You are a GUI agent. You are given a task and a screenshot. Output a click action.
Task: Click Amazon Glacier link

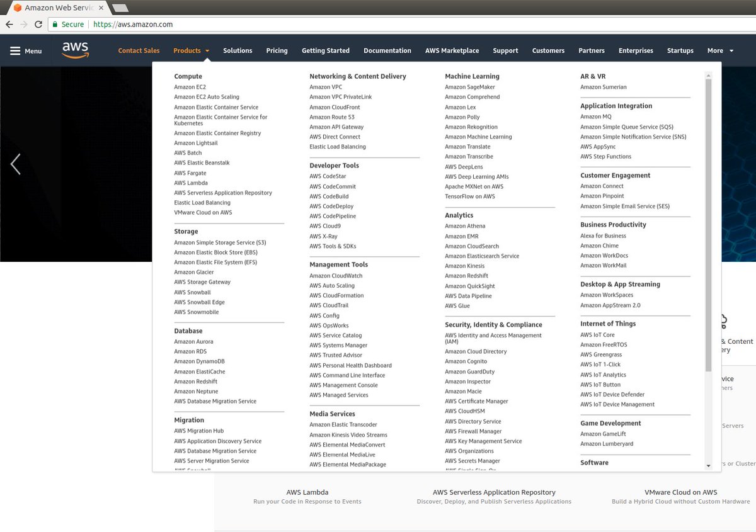194,272
